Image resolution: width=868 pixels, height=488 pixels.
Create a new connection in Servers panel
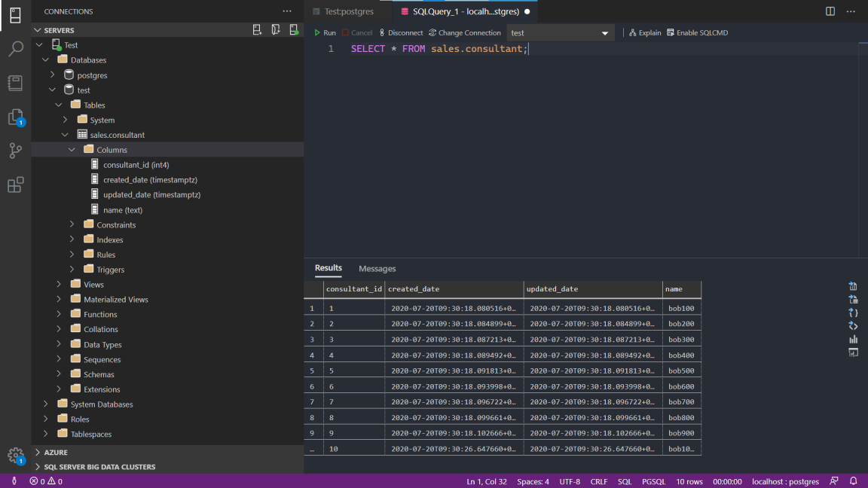click(x=256, y=29)
